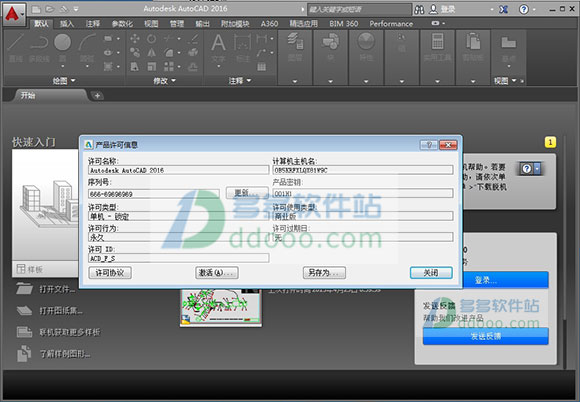Screen dimensions: 580x402
Task: Select the Array modify tool
Action: click(169, 67)
